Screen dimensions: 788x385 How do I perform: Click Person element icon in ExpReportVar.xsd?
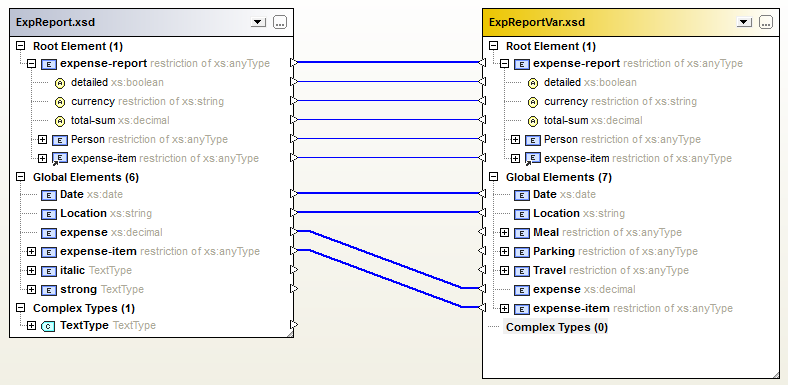[533, 140]
